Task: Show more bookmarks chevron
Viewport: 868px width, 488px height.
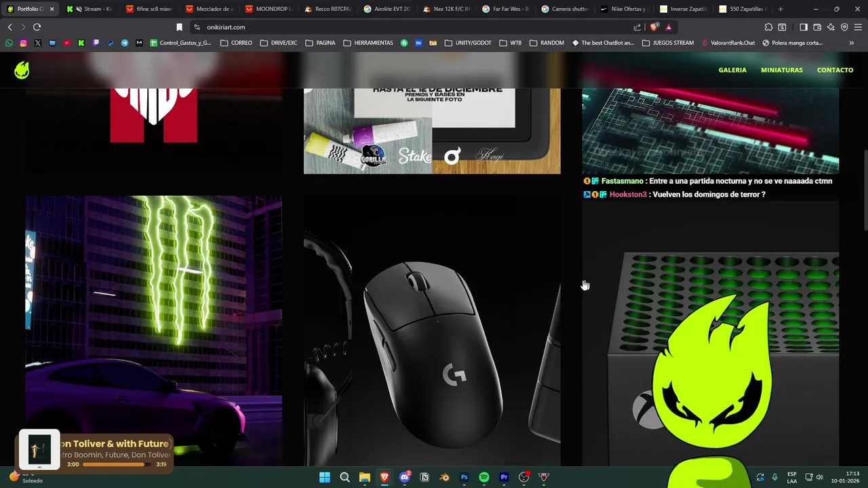Action: pos(851,43)
